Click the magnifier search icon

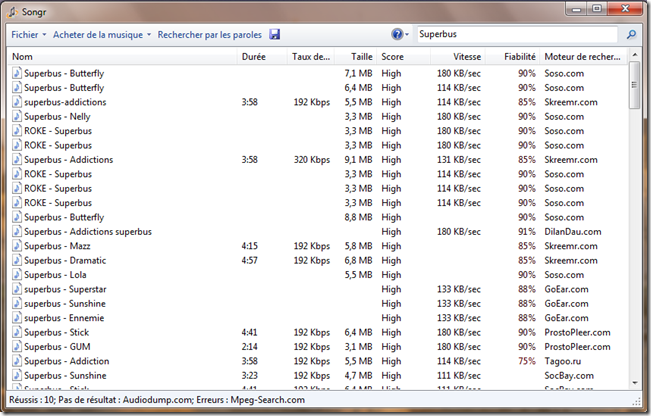coord(631,34)
